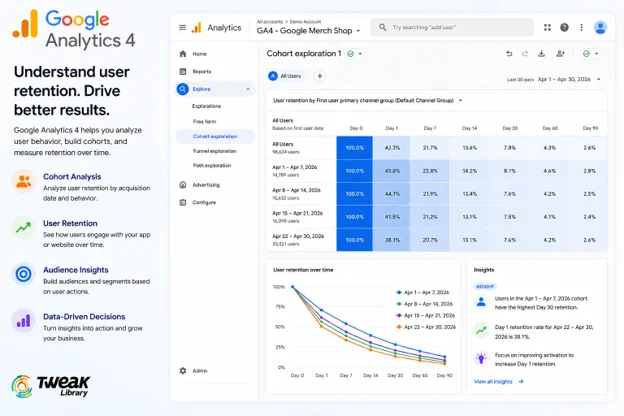Click the Day 30 column header
The height and width of the screenshot is (416, 624).
(510, 128)
